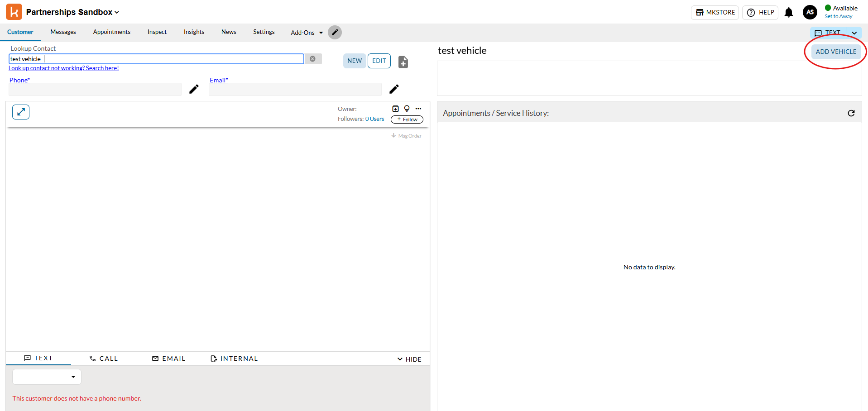Expand the Add-Ons menu

[307, 33]
